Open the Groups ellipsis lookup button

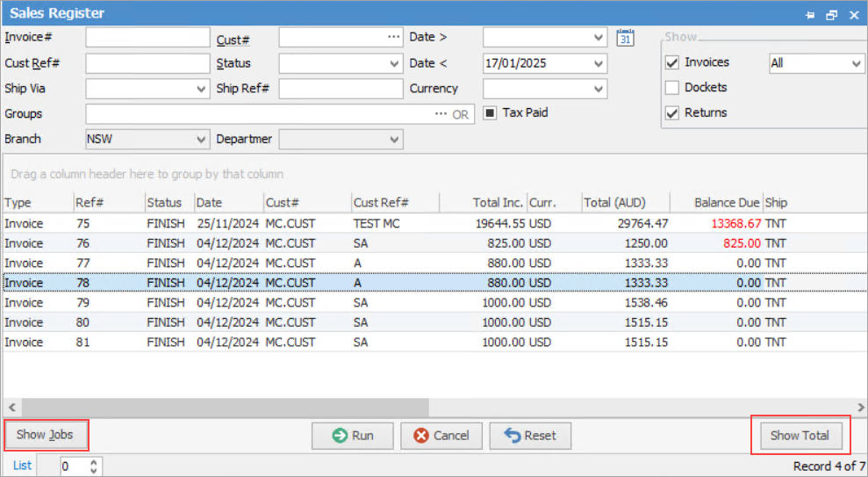[x=441, y=114]
